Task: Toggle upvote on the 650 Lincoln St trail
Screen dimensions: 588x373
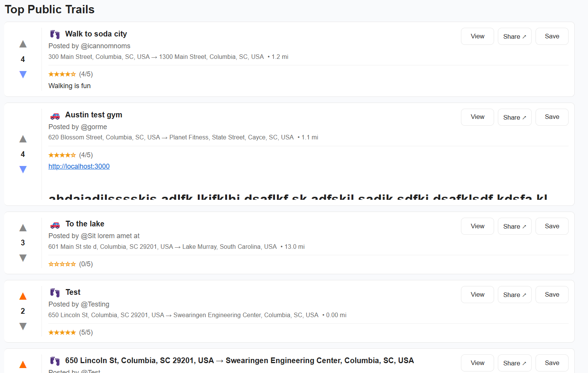Action: tap(23, 364)
